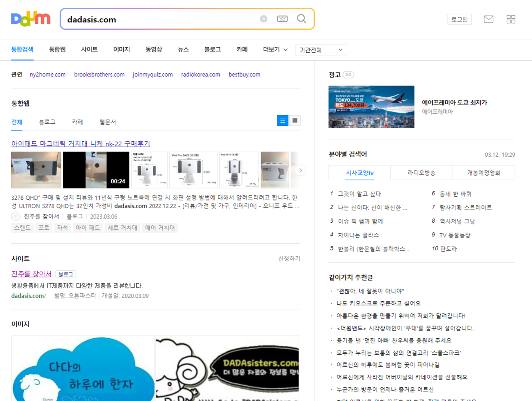Viewport: 532px width, 401px height.
Task: Select the 동영상 tab
Action: click(154, 49)
